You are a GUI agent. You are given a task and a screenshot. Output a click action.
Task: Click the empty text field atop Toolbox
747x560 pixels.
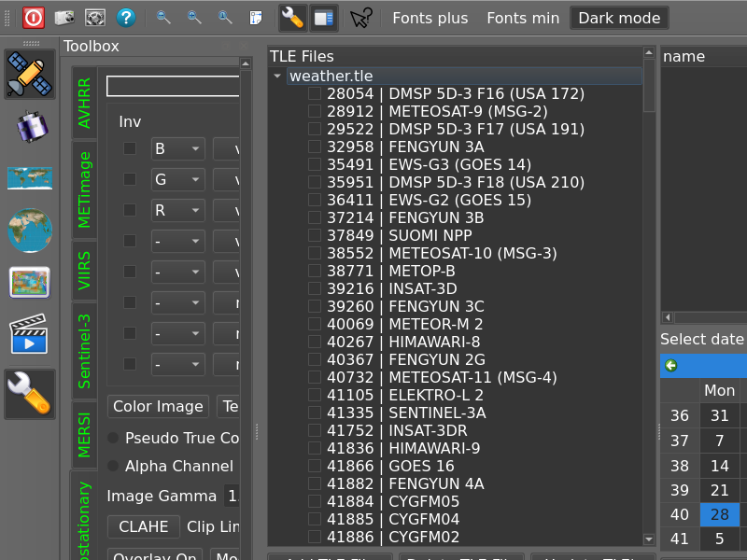pyautogui.click(x=173, y=86)
